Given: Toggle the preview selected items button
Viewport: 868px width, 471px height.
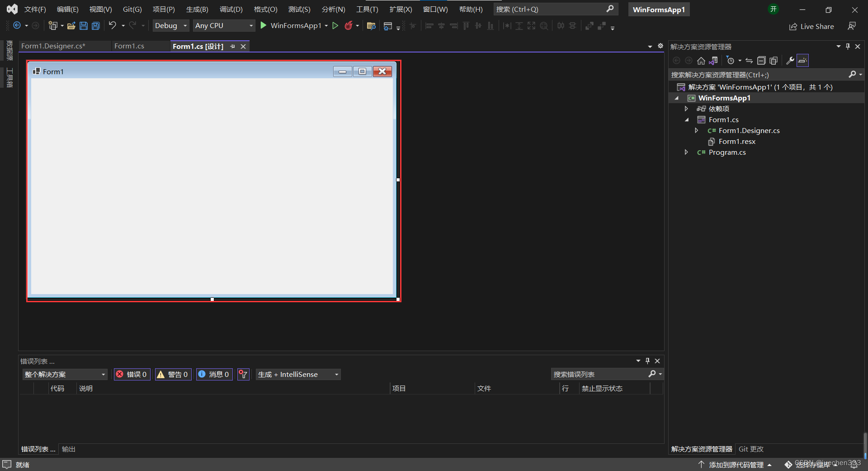Looking at the screenshot, I should (802, 61).
